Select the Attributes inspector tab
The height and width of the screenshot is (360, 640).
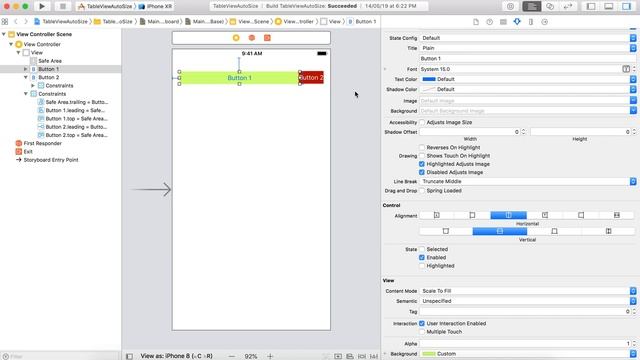pos(517,22)
